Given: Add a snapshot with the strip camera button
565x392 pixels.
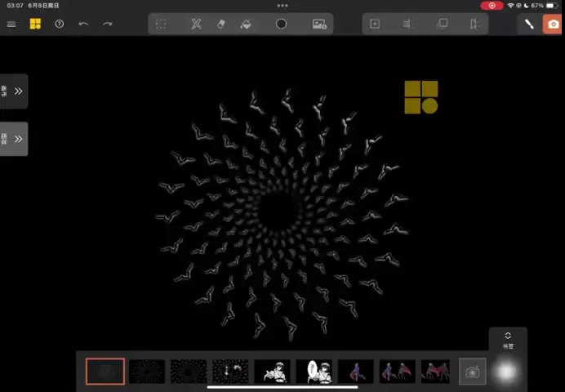Looking at the screenshot, I should click(473, 372).
